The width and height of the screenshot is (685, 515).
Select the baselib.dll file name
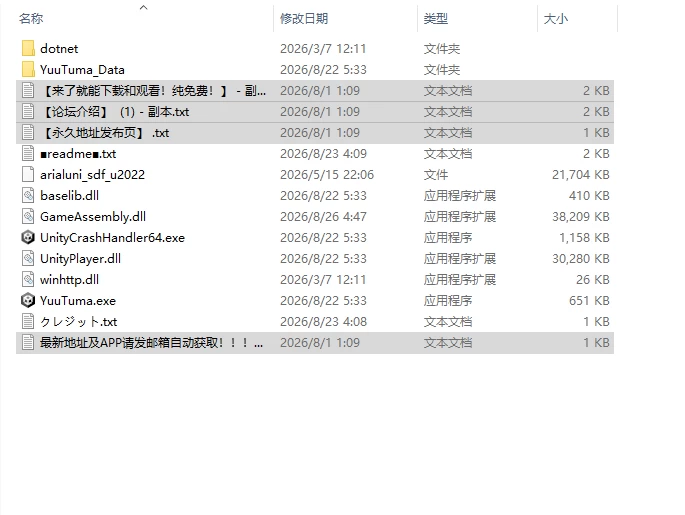tap(69, 195)
